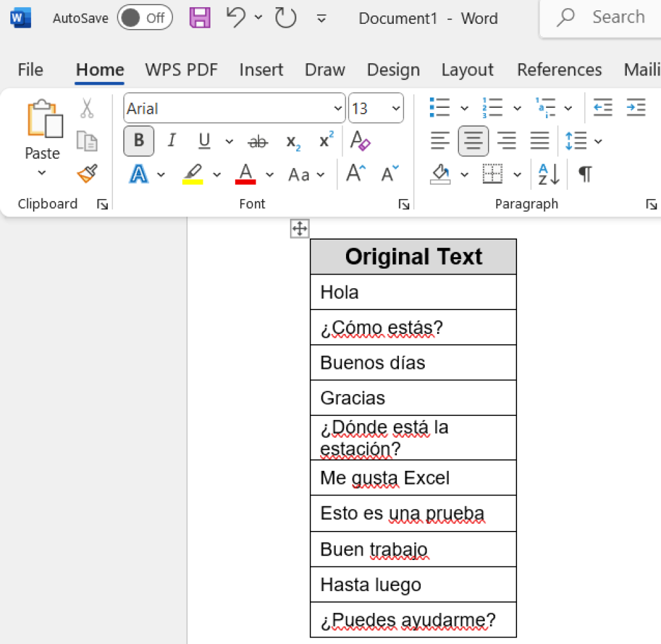Screen dimensions: 661x644
Task: Click Clear All Formatting
Action: [360, 141]
